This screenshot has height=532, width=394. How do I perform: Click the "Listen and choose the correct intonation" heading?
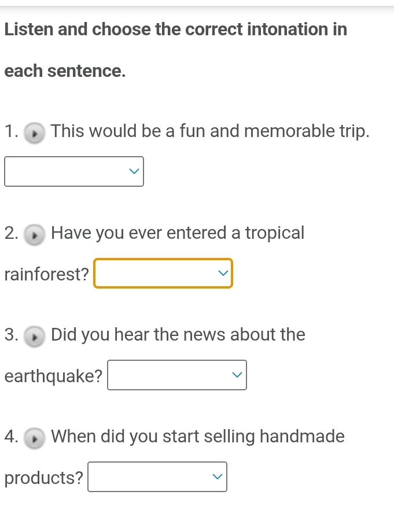(x=176, y=29)
